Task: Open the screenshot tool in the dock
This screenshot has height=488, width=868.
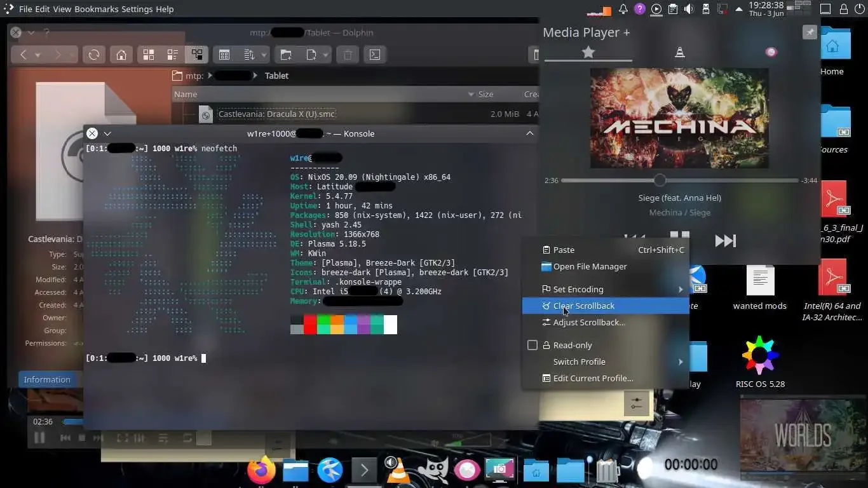Action: coord(500,470)
